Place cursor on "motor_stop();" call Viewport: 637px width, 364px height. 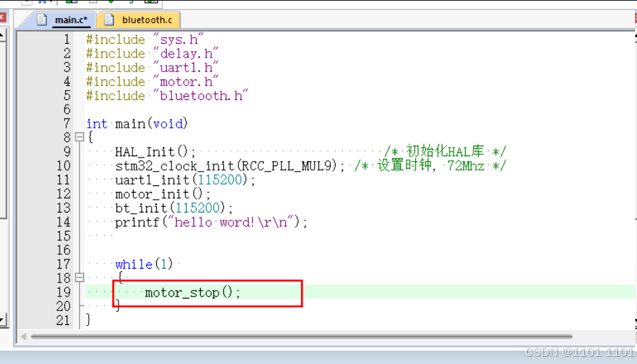(193, 292)
